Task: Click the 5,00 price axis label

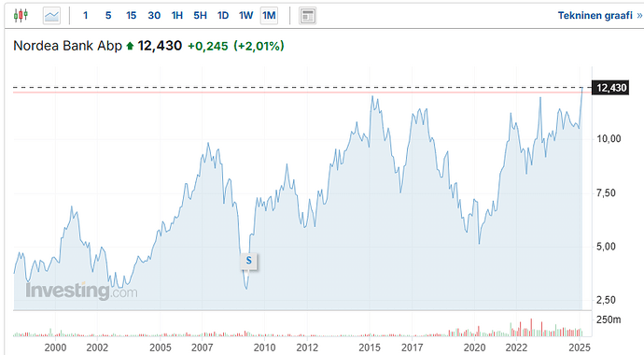Action: pyautogui.click(x=607, y=247)
